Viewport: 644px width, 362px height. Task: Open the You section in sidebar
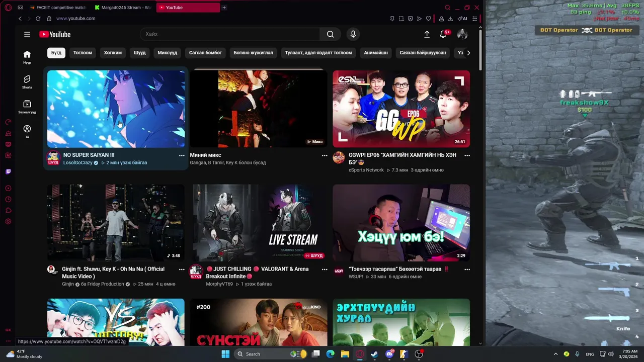[27, 131]
